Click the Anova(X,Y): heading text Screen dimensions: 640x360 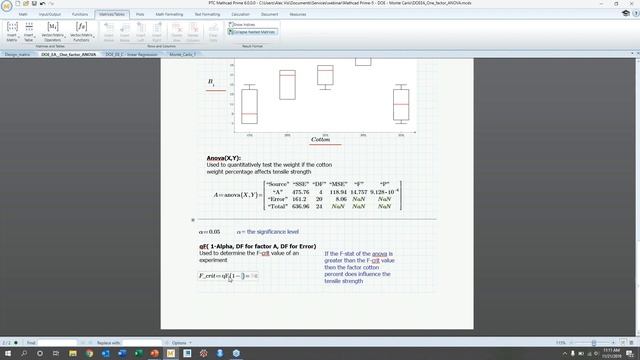[224, 158]
